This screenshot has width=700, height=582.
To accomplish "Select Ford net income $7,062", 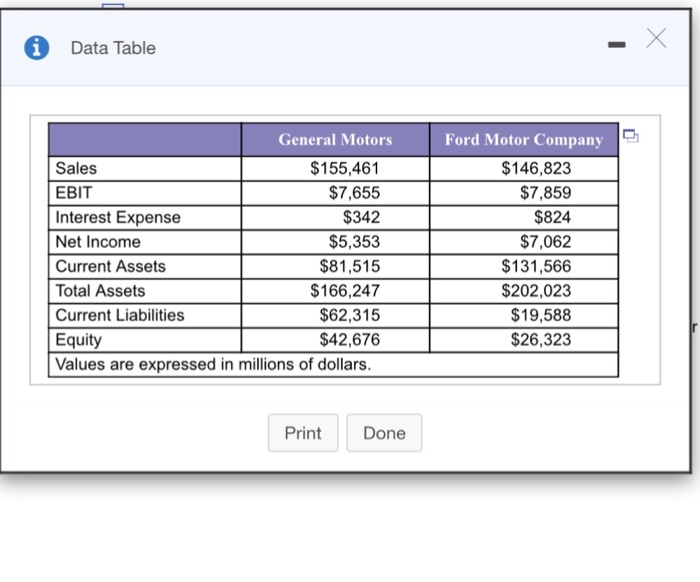I will [x=546, y=242].
